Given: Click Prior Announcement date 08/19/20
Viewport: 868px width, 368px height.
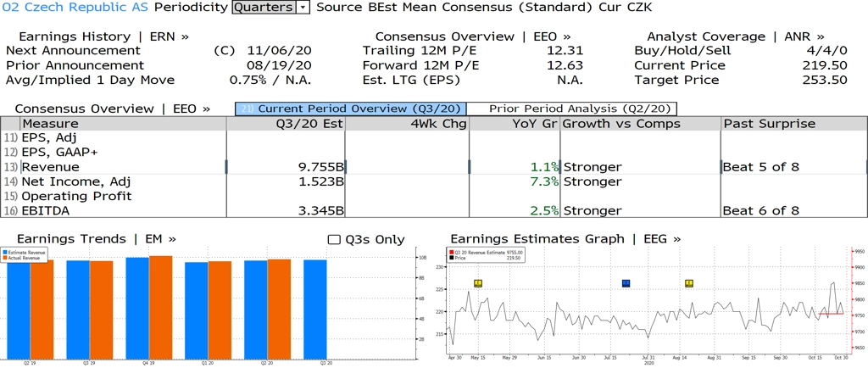Looking at the screenshot, I should (280, 65).
